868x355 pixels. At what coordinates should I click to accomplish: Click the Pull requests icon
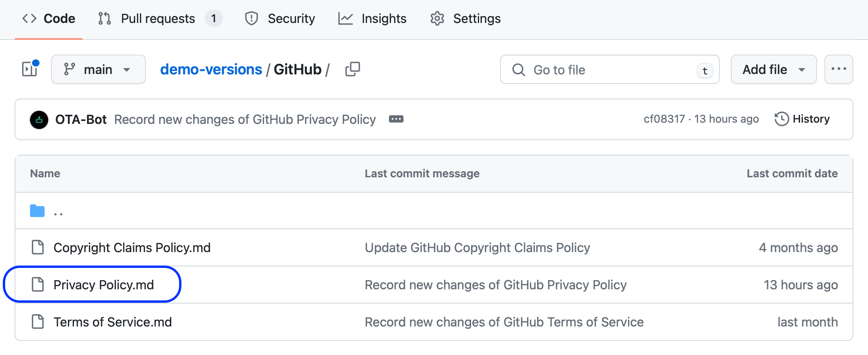(x=104, y=18)
